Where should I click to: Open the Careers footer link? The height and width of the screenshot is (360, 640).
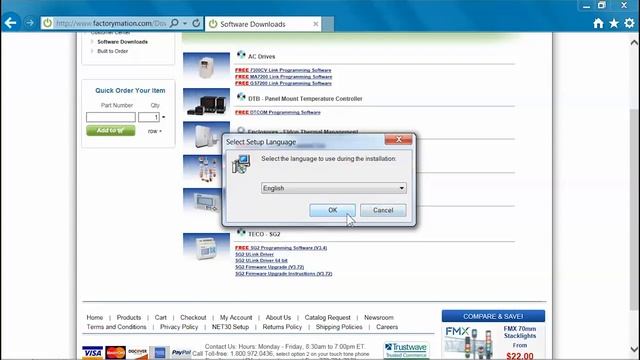tap(387, 327)
